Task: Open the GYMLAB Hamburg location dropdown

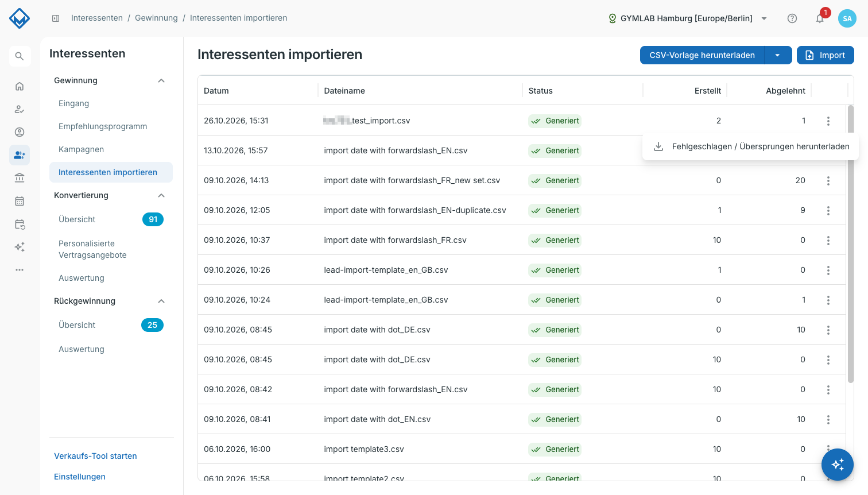Action: [x=688, y=18]
